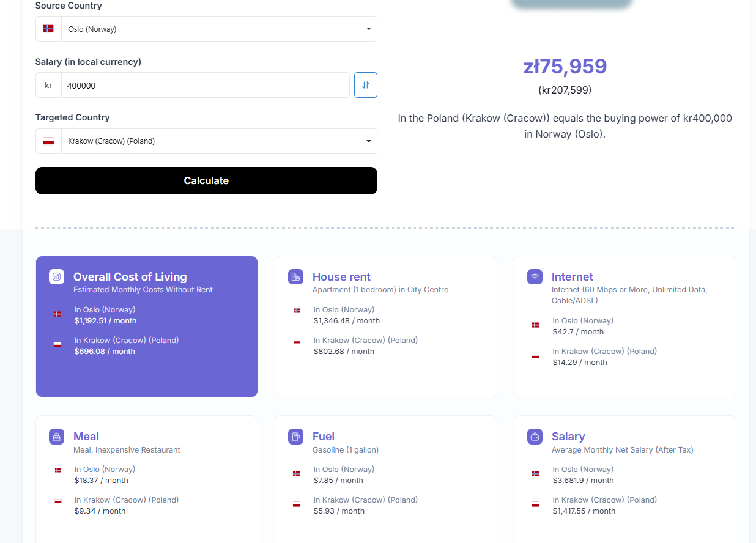This screenshot has width=756, height=543.
Task: Click the $18.37 / month meal price
Action: 102,481
